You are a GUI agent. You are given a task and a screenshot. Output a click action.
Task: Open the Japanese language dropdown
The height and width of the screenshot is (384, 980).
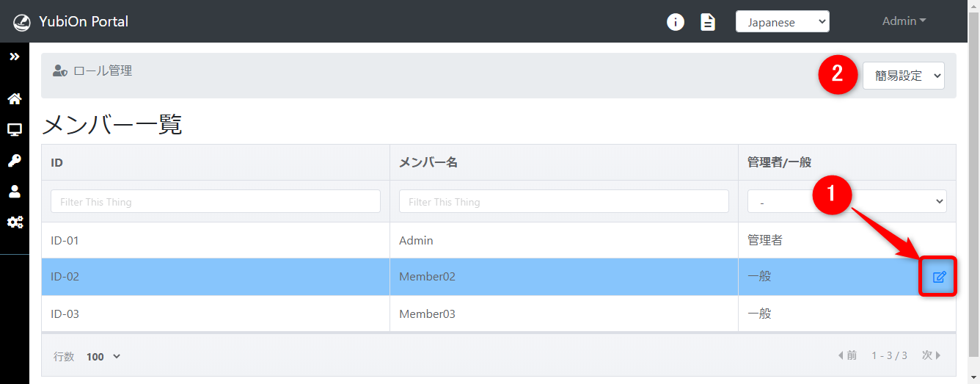782,22
